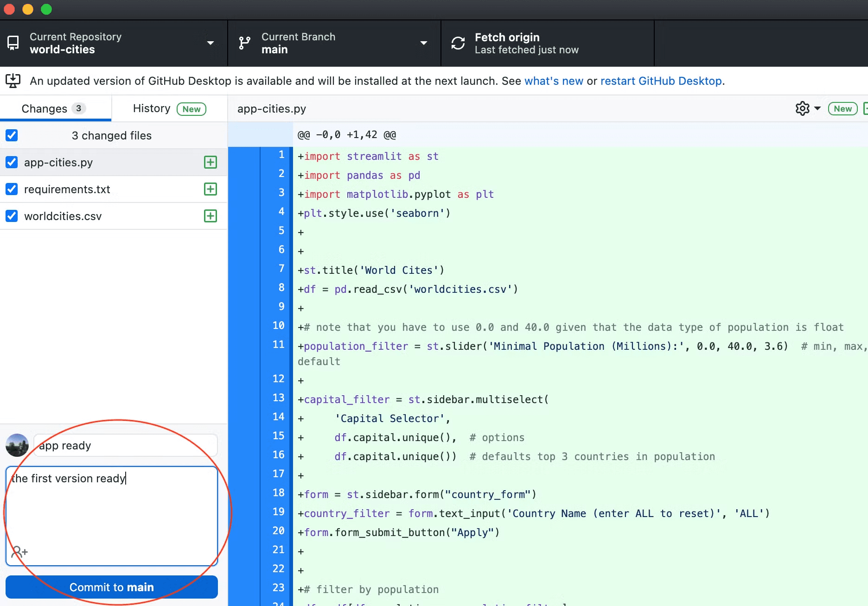Click the added-file icon for worldcities.csv
The height and width of the screenshot is (606, 868).
(211, 216)
